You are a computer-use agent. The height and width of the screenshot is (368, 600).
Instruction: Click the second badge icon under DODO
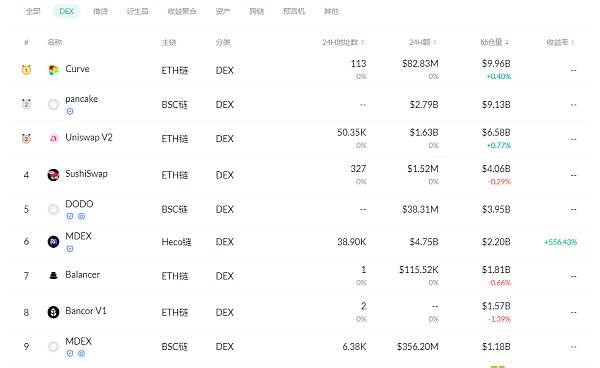(82, 216)
